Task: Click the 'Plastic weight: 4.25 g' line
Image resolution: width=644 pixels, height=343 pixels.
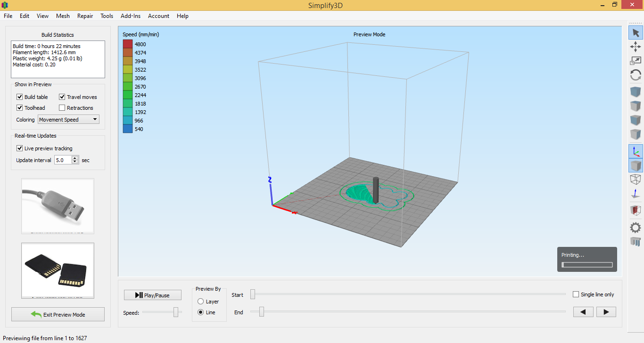Action: click(x=48, y=58)
